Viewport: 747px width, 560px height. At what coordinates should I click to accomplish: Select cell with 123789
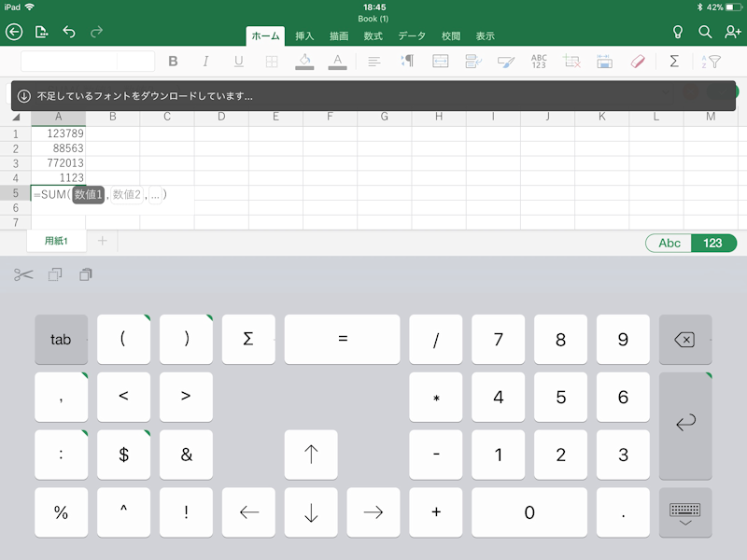click(58, 133)
